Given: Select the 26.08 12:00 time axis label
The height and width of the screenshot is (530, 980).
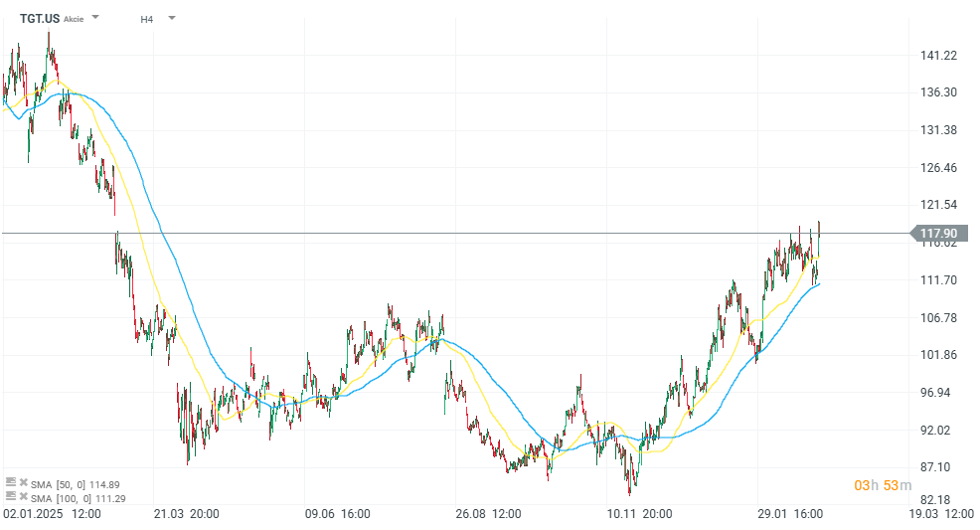Looking at the screenshot, I should coord(489,514).
